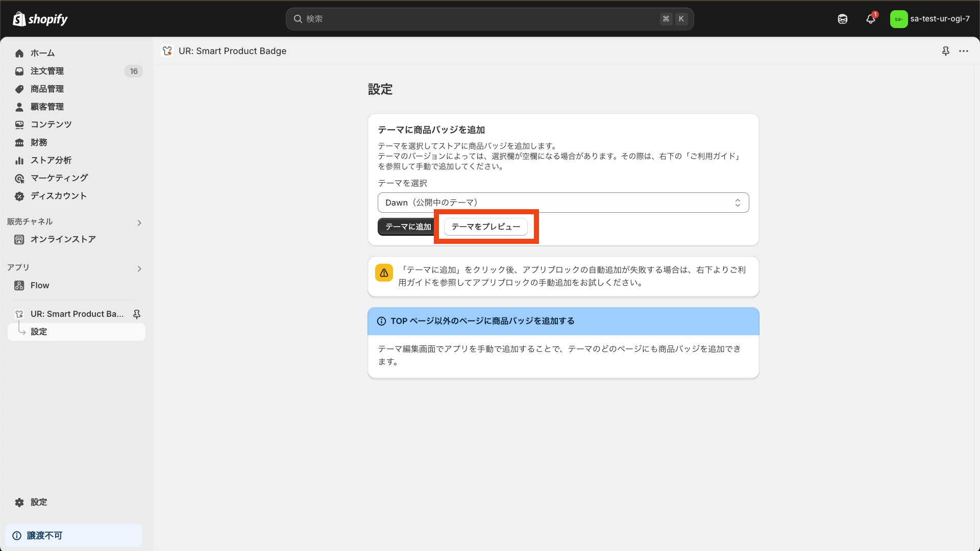Screen dimensions: 980x551
Task: Click the pin icon in app header
Action: click(945, 51)
